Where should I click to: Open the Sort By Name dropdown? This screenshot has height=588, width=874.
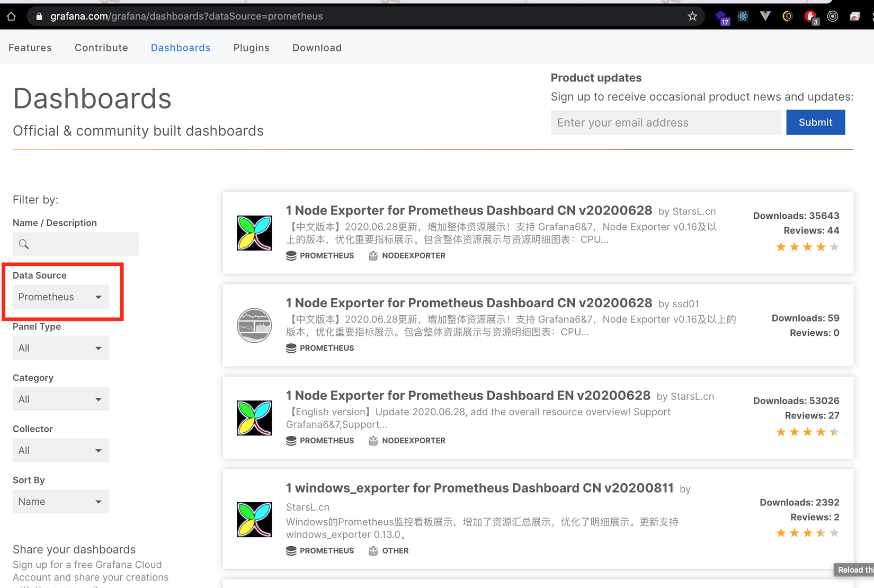pos(61,502)
